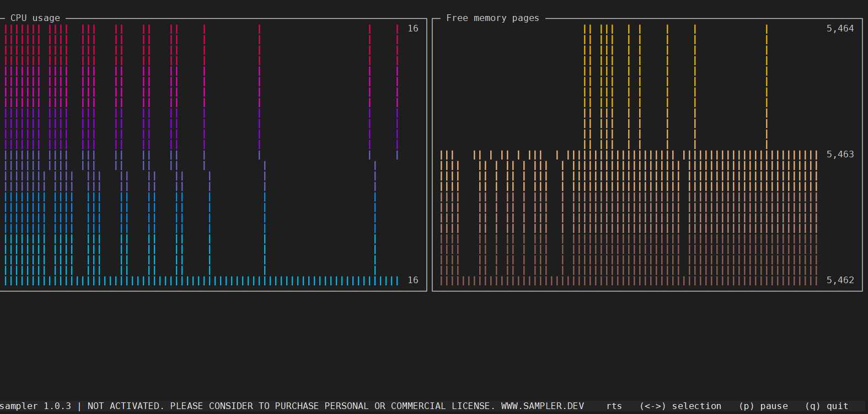The height and width of the screenshot is (414, 868).
Task: Click inside the Free memory pages chart
Action: 629,155
